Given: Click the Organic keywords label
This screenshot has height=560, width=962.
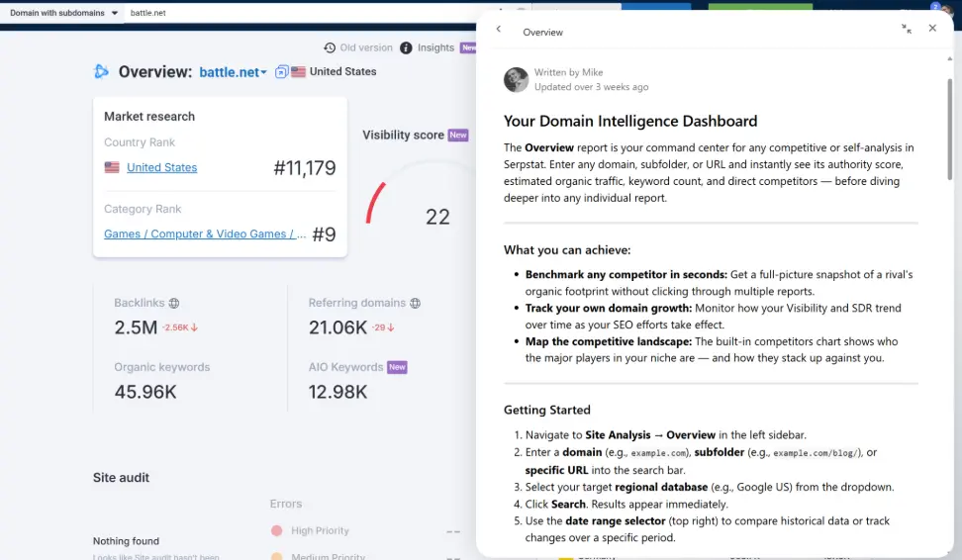Looking at the screenshot, I should pyautogui.click(x=162, y=367).
